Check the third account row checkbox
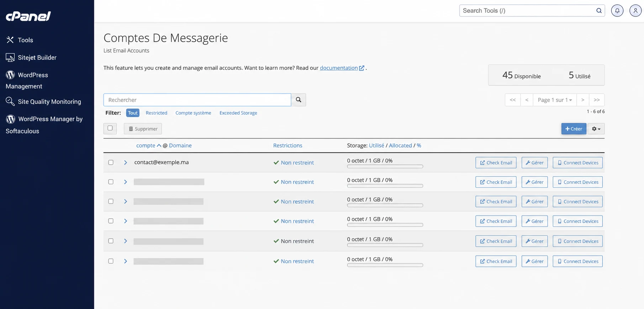The height and width of the screenshot is (309, 644). [111, 202]
